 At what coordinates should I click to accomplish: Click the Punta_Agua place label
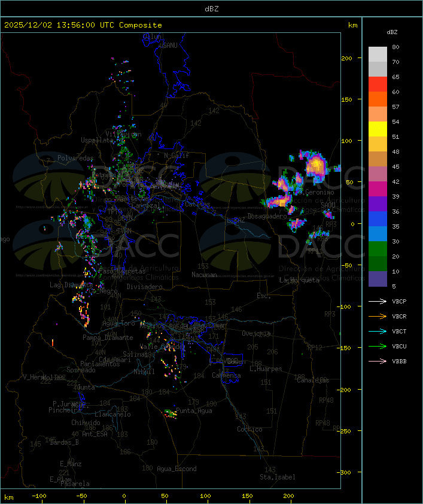pyautogui.click(x=194, y=411)
